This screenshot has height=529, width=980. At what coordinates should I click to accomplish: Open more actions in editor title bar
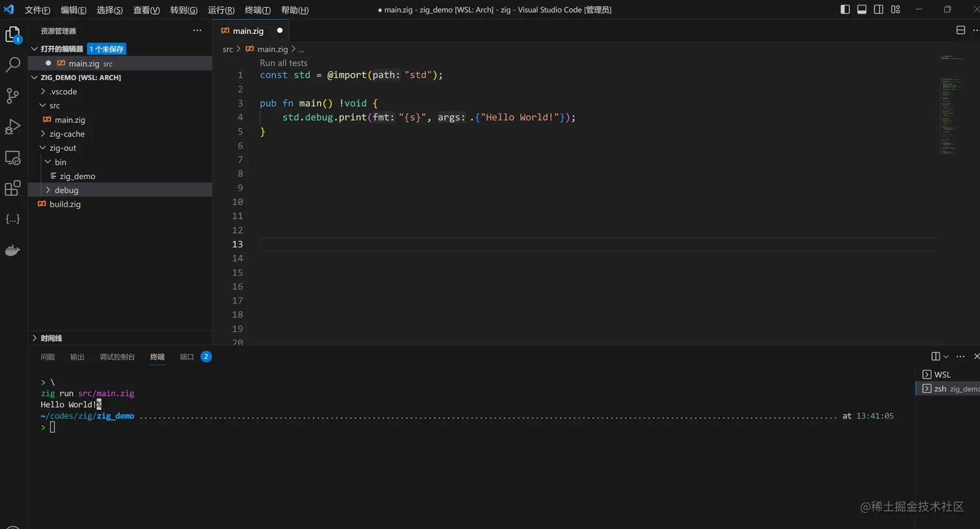(x=976, y=30)
